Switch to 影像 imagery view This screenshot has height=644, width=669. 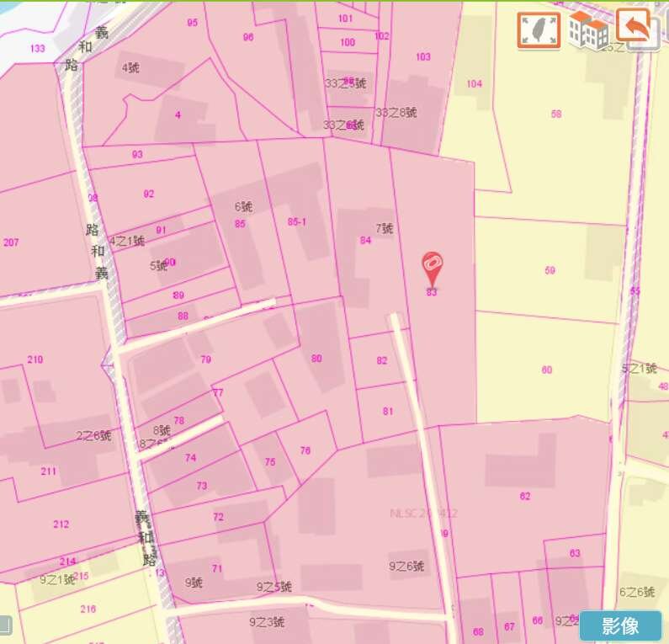[620, 625]
